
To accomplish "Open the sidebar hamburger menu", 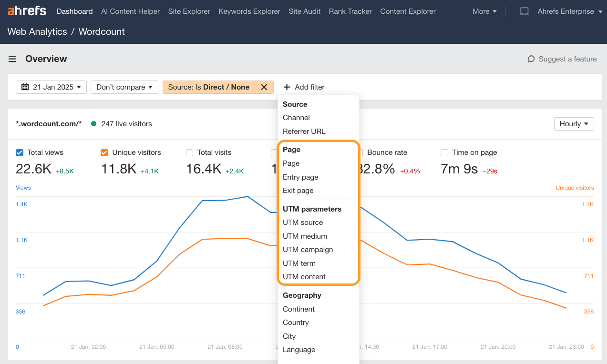I will tap(12, 59).
